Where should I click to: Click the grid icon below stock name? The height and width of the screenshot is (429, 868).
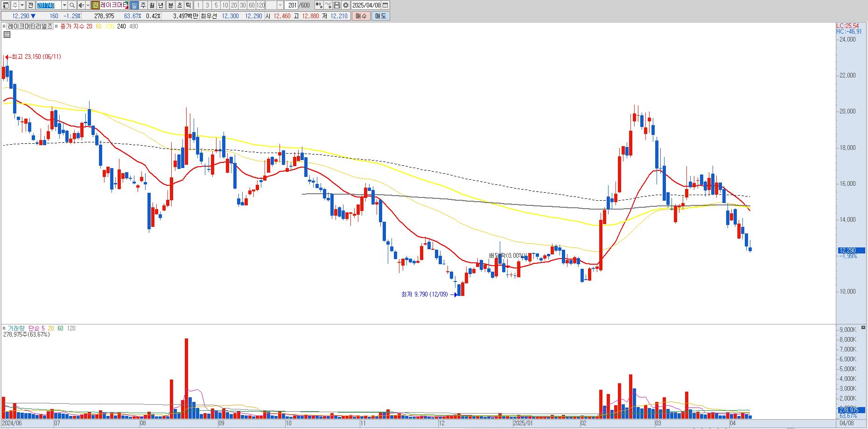click(x=7, y=35)
